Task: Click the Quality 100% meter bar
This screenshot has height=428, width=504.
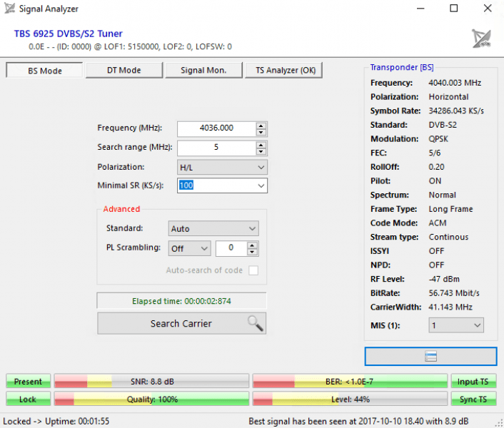Action: click(151, 399)
